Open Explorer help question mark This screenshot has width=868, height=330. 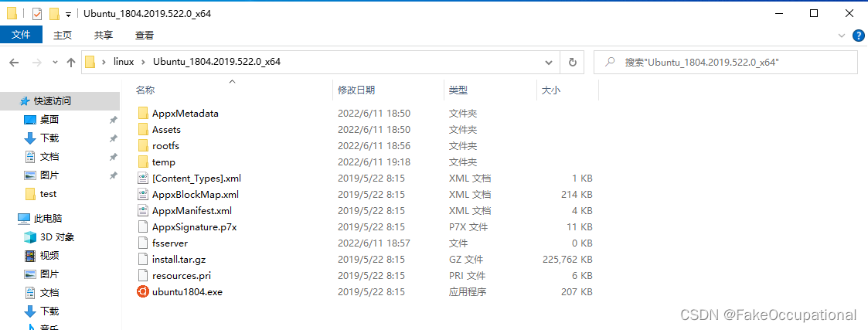pyautogui.click(x=857, y=36)
